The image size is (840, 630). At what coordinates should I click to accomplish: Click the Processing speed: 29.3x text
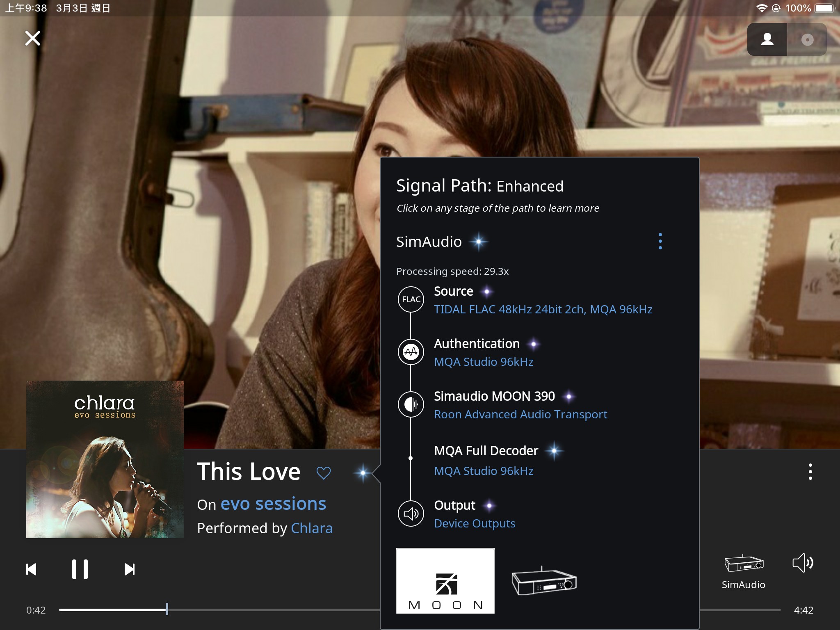click(x=452, y=272)
